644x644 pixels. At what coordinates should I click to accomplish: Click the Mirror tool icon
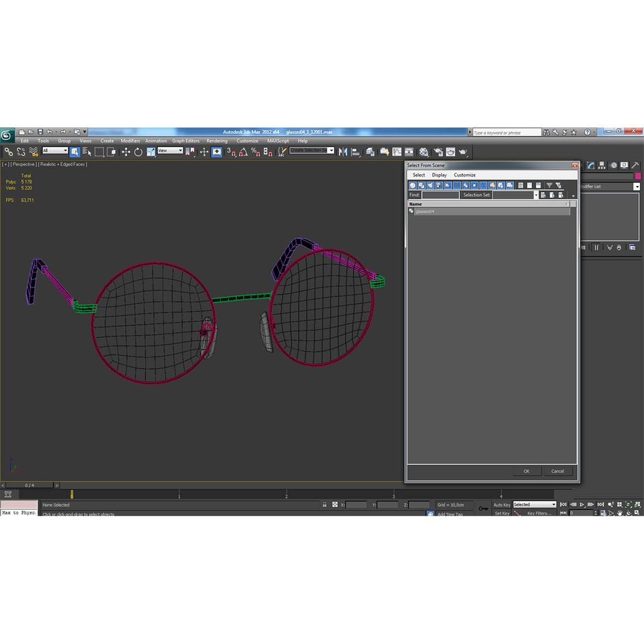[x=343, y=152]
